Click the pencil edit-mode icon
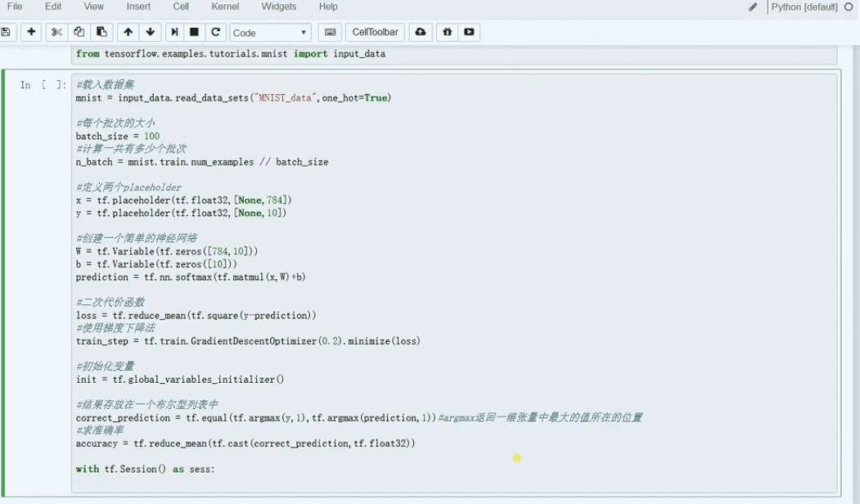 [753, 7]
